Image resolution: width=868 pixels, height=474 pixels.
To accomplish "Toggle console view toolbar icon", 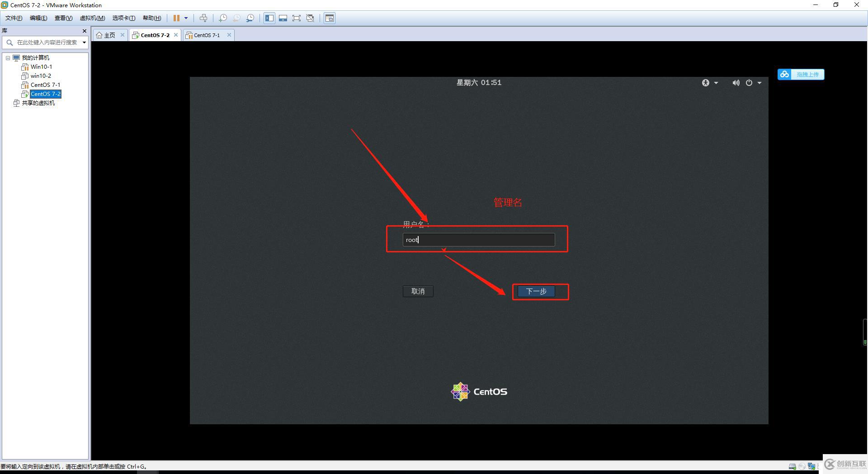I will tap(330, 18).
